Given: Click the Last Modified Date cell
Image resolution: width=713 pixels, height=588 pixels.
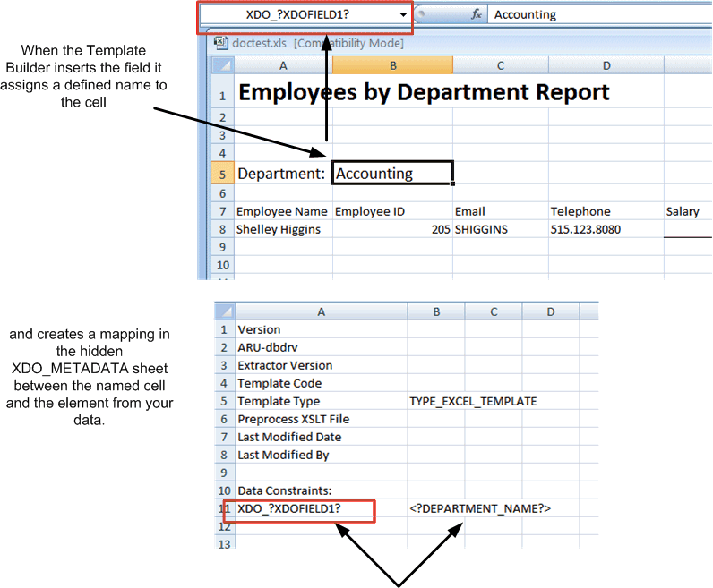Looking at the screenshot, I should point(322,437).
